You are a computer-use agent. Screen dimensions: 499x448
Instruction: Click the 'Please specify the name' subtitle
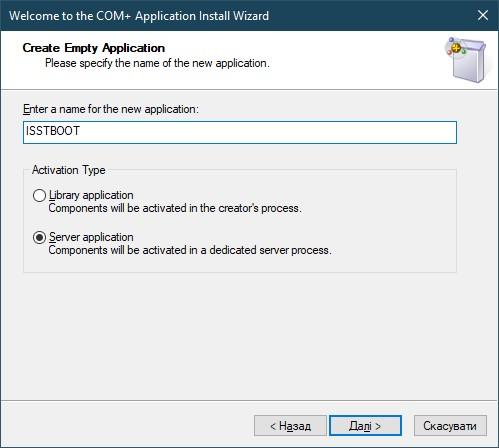point(157,63)
